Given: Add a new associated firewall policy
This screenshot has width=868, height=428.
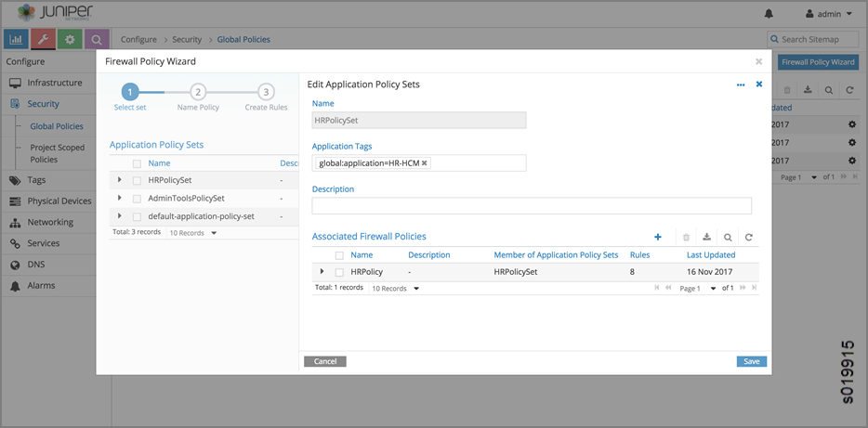Looking at the screenshot, I should pyautogui.click(x=658, y=238).
